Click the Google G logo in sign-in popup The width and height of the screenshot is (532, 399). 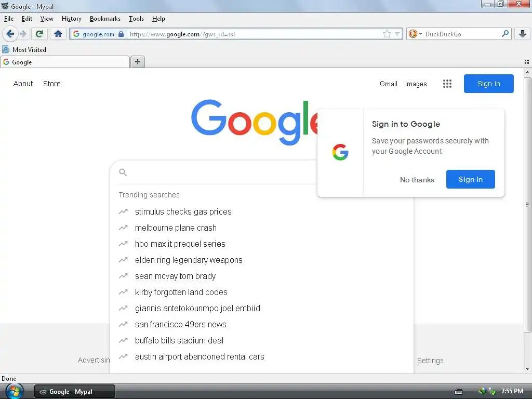340,152
